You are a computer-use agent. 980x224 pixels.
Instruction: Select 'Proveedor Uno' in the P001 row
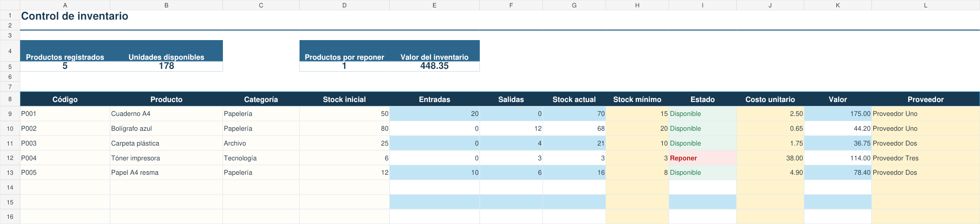[x=926, y=114]
